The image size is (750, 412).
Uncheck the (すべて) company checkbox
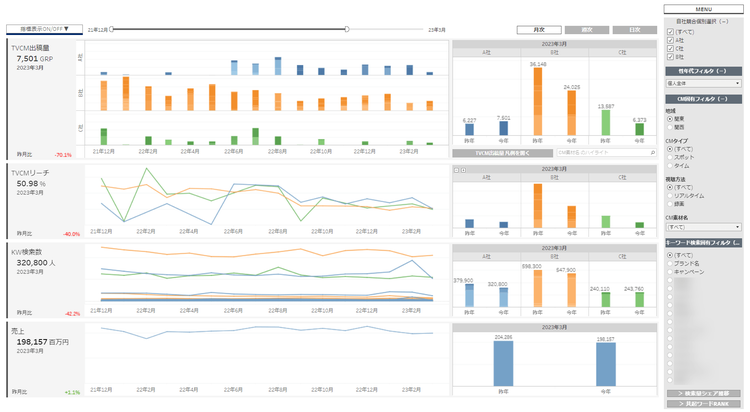pyautogui.click(x=670, y=32)
